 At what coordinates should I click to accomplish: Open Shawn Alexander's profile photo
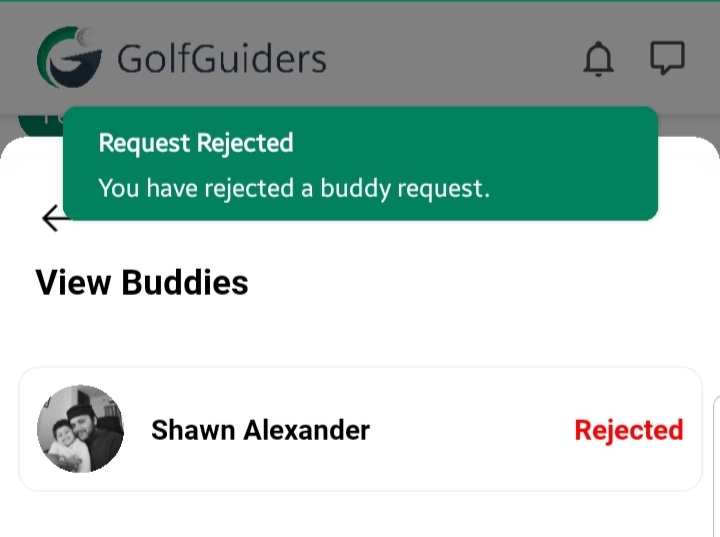click(80, 429)
